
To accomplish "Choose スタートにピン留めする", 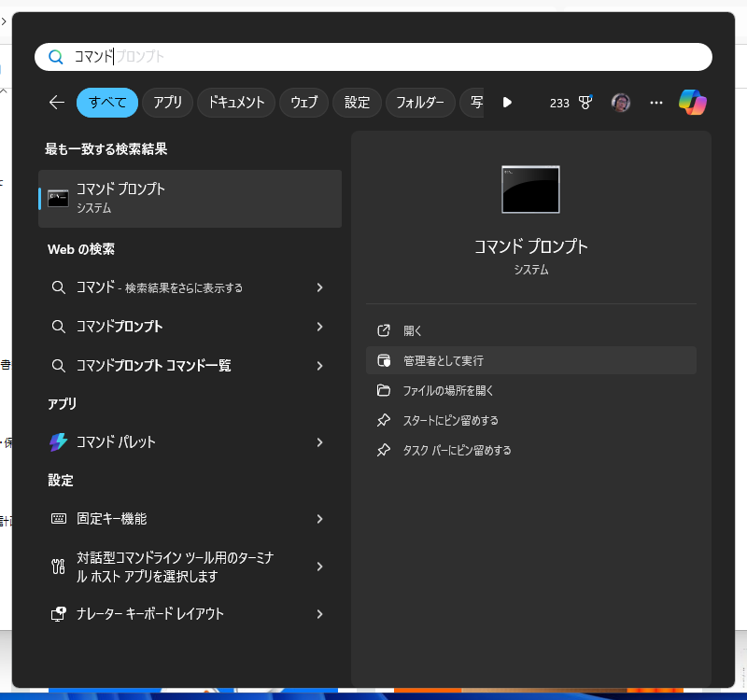I will 531,420.
